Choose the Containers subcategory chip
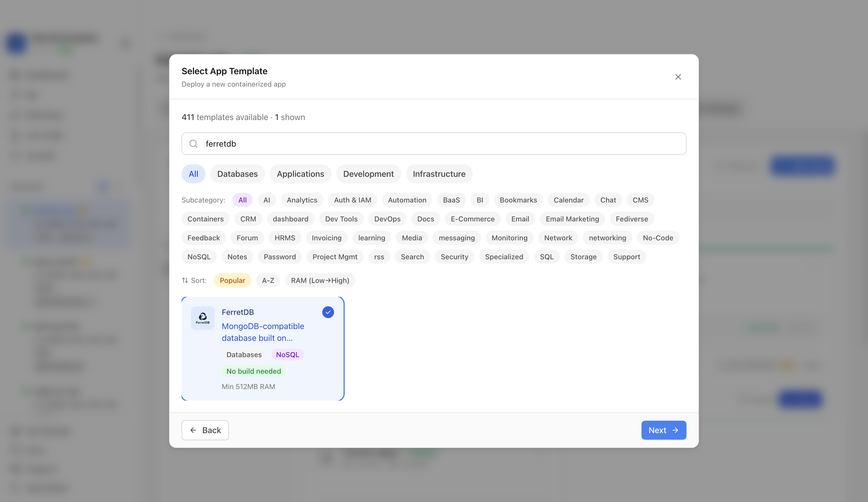Screen dimensions: 868x502 tap(205, 219)
